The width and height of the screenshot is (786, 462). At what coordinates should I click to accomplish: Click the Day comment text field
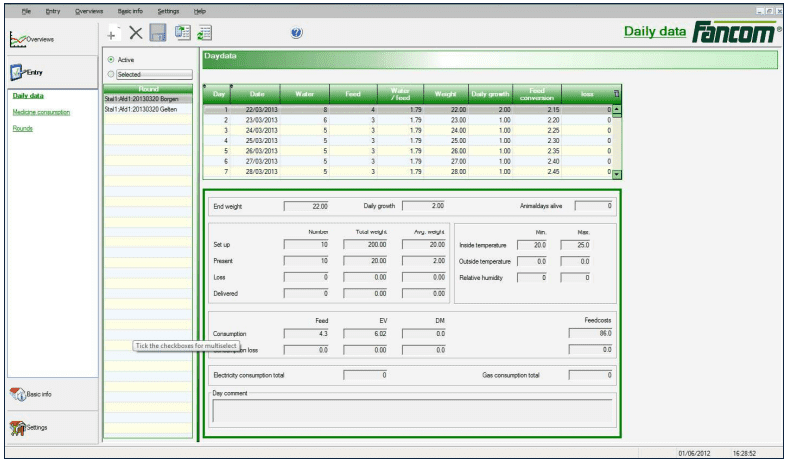(x=412, y=412)
